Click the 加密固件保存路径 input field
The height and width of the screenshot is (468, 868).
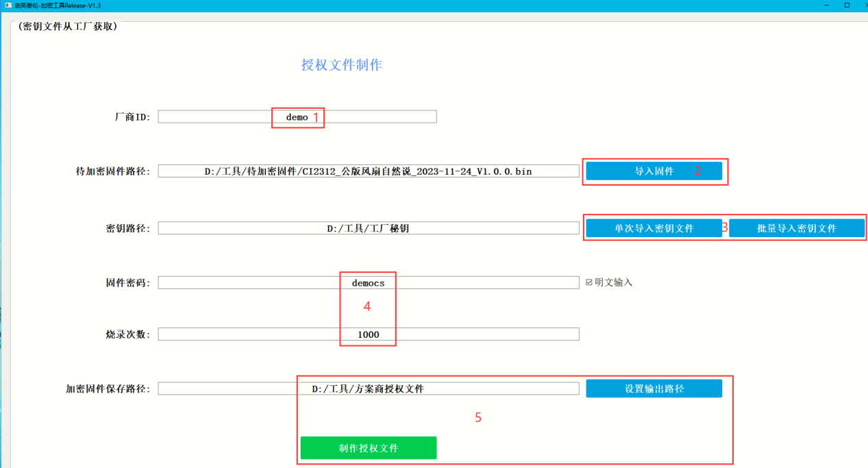click(x=368, y=389)
